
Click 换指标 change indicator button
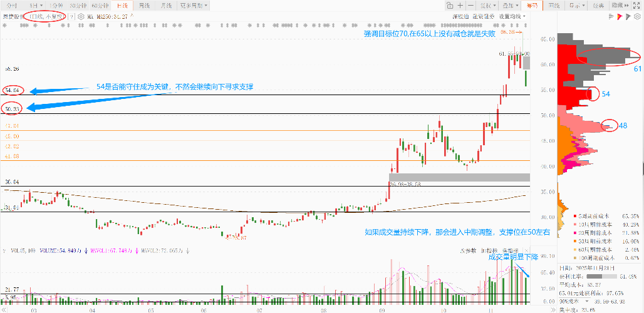[510, 250]
